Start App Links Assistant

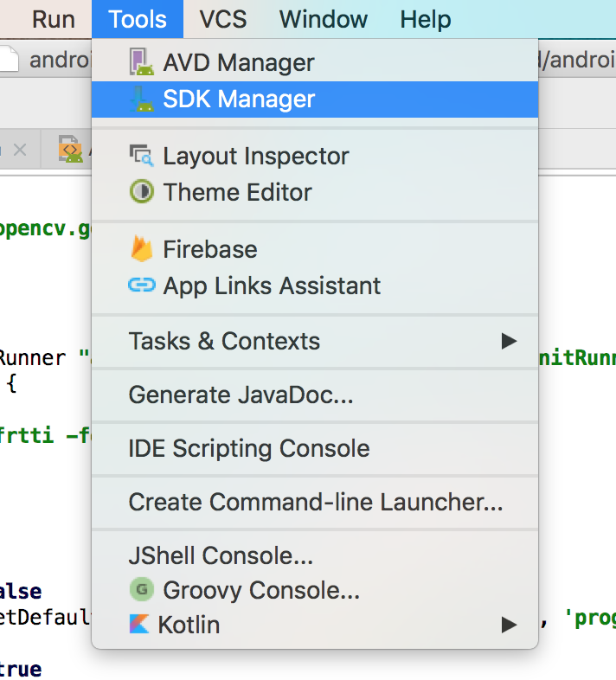[x=315, y=285]
